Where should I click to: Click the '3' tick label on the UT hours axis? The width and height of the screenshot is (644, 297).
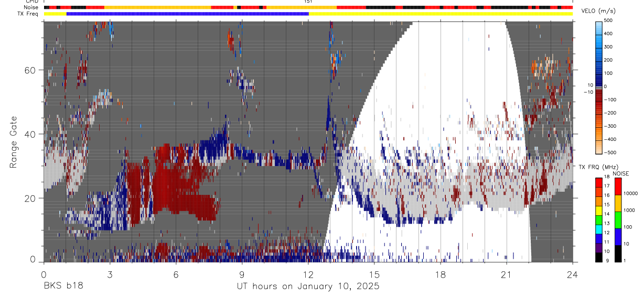click(110, 274)
